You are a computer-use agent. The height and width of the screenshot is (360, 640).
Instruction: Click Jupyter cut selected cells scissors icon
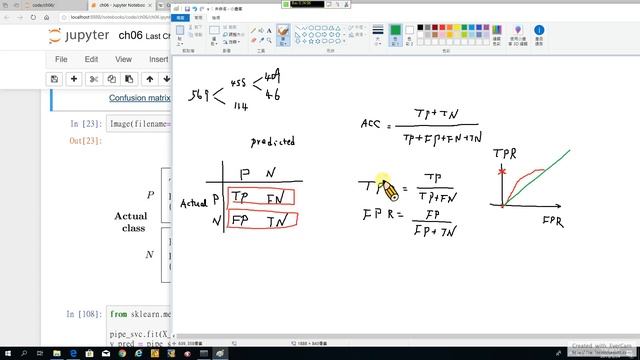(x=94, y=79)
